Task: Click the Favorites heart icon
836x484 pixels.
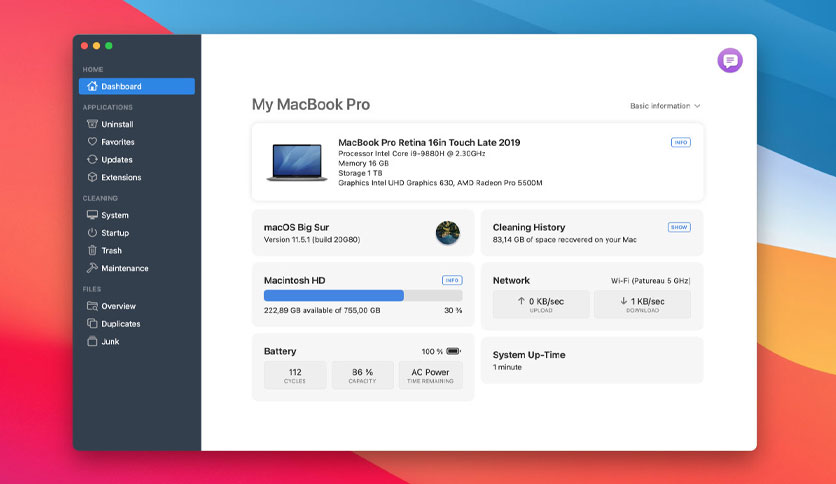Action: 92,141
